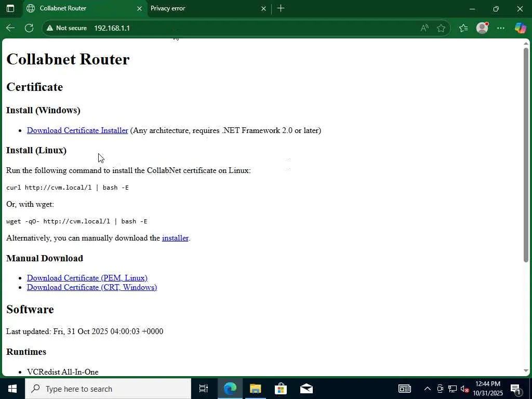Open News and interests taskbar icon

404,389
